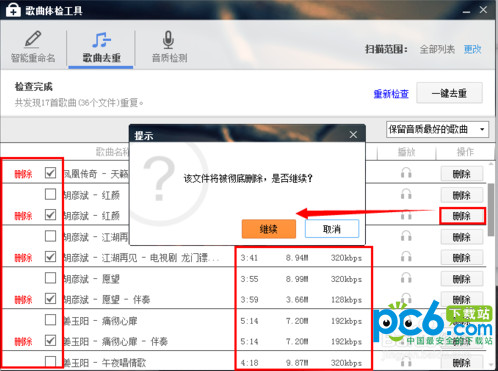The image size is (498, 371).
Task: Click the 重新检查 link
Action: [x=391, y=94]
